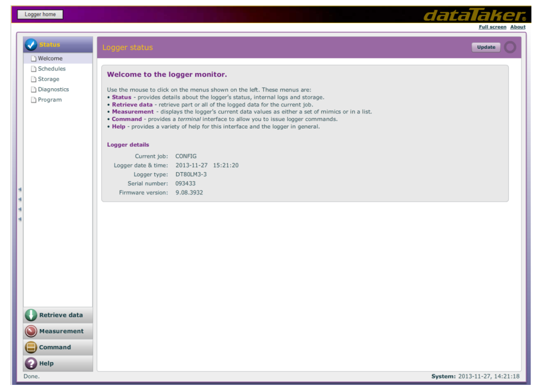Open the Help section in sidebar
This screenshot has width=549, height=392.
46,364
